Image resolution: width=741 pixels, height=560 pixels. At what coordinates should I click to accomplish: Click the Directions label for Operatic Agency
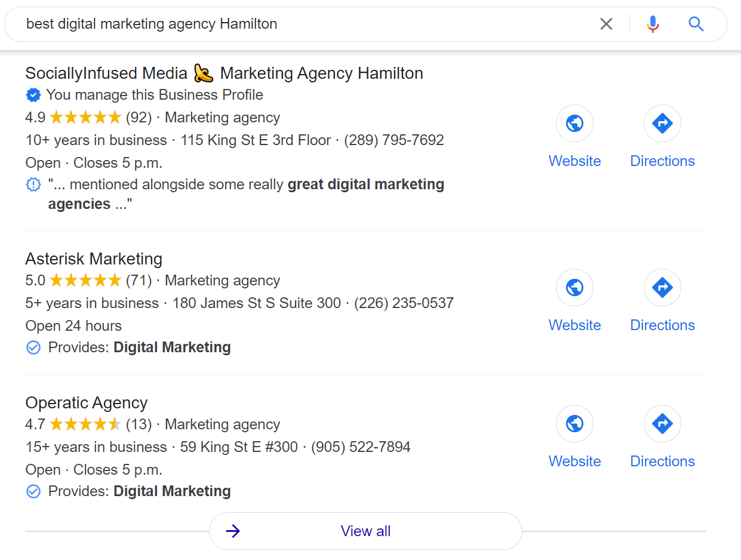pos(663,461)
